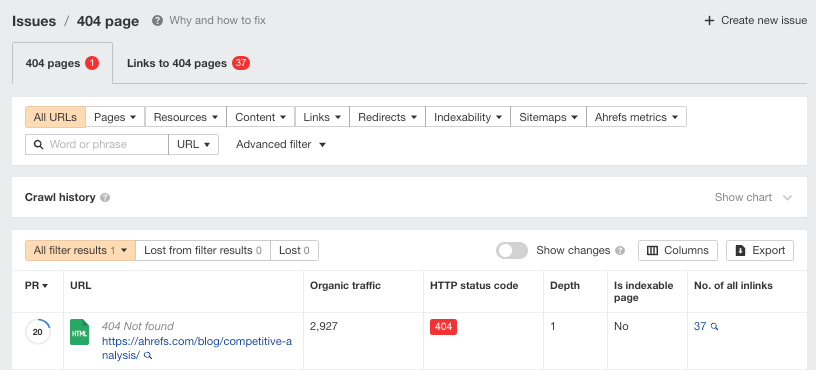This screenshot has width=816, height=370.
Task: Open the Resources filter dropdown
Action: (x=186, y=117)
